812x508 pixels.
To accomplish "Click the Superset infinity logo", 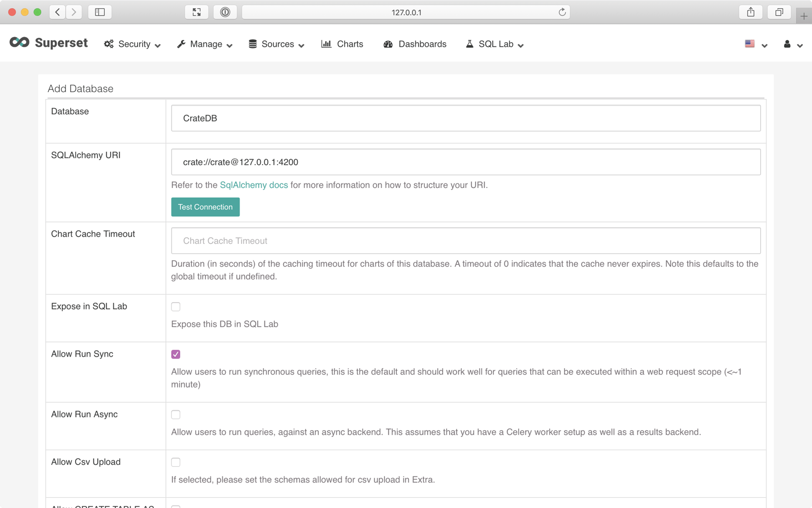I will pos(19,43).
